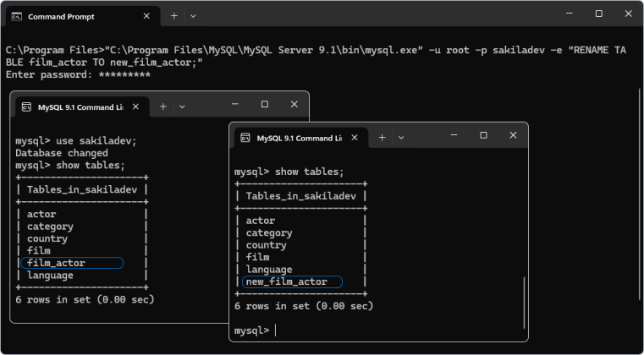
Task: Select the Command Prompt tab
Action: [x=76, y=16]
